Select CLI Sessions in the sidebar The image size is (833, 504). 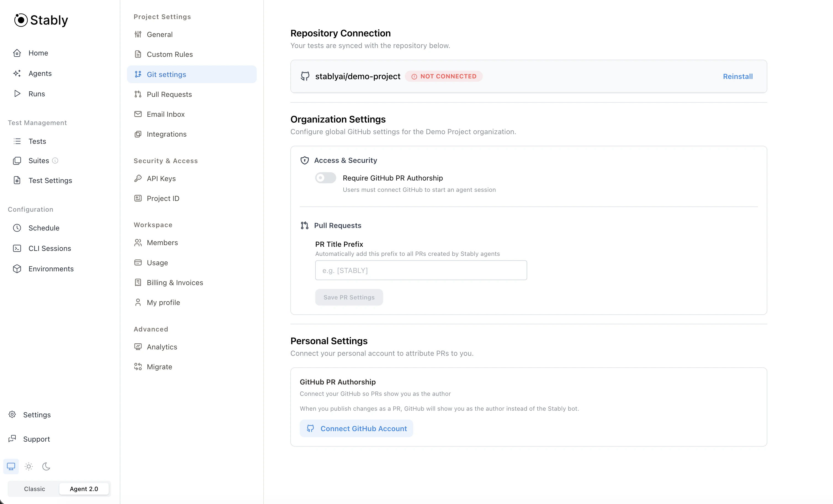(x=49, y=248)
